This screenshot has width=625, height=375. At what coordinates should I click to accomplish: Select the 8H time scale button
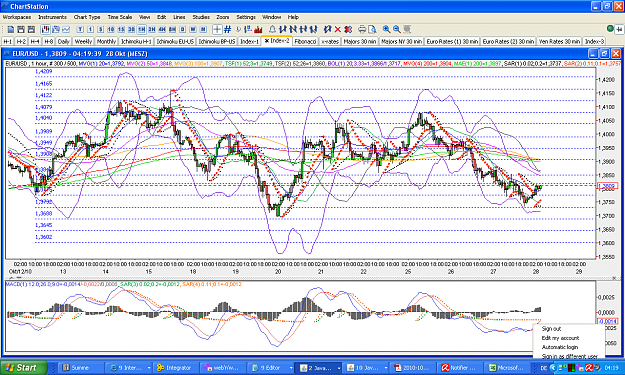(x=172, y=29)
